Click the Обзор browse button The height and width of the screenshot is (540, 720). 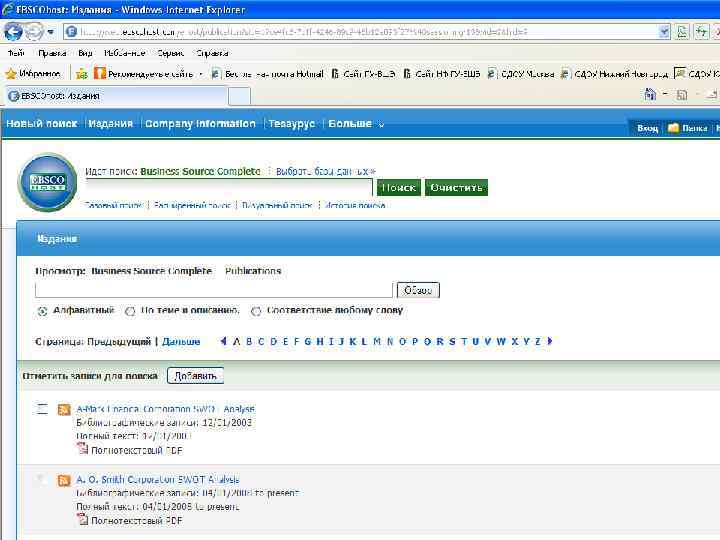(418, 290)
